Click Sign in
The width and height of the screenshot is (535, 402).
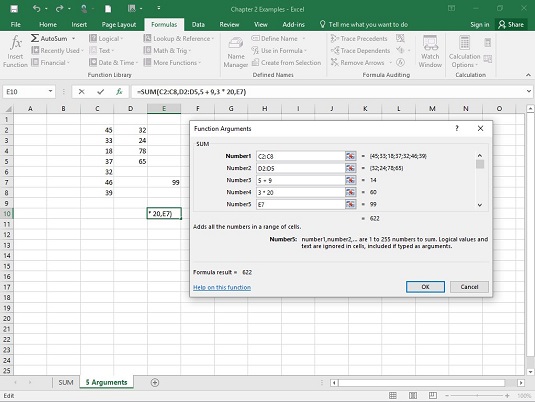[x=479, y=25]
